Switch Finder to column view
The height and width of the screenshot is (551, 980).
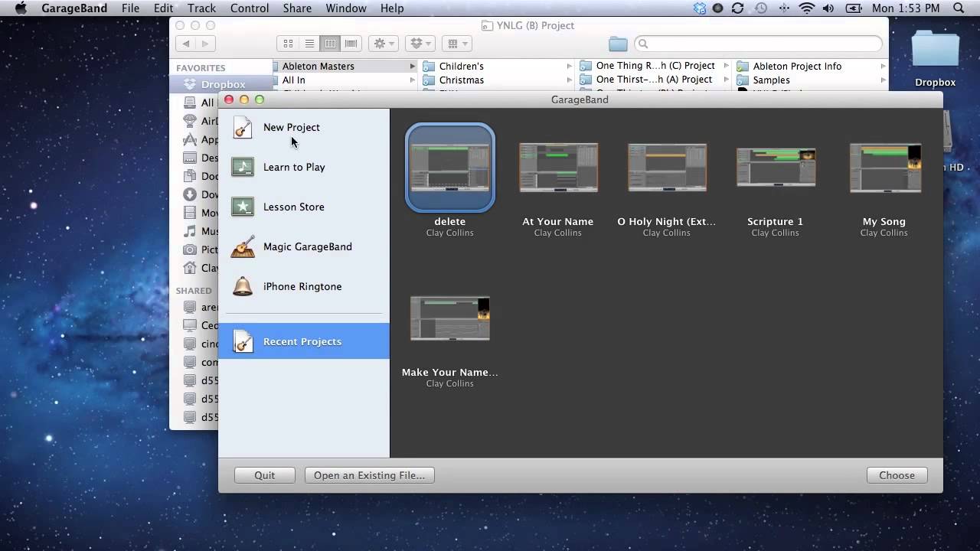pos(330,44)
